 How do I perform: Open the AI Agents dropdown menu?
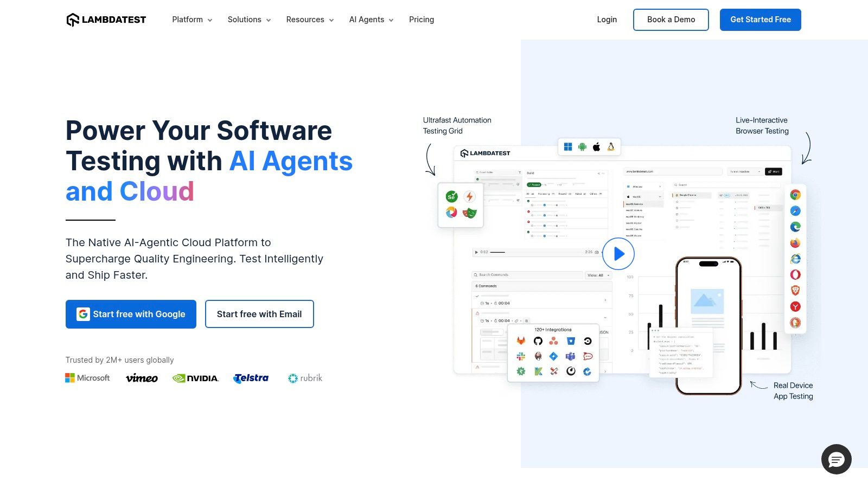click(x=371, y=20)
